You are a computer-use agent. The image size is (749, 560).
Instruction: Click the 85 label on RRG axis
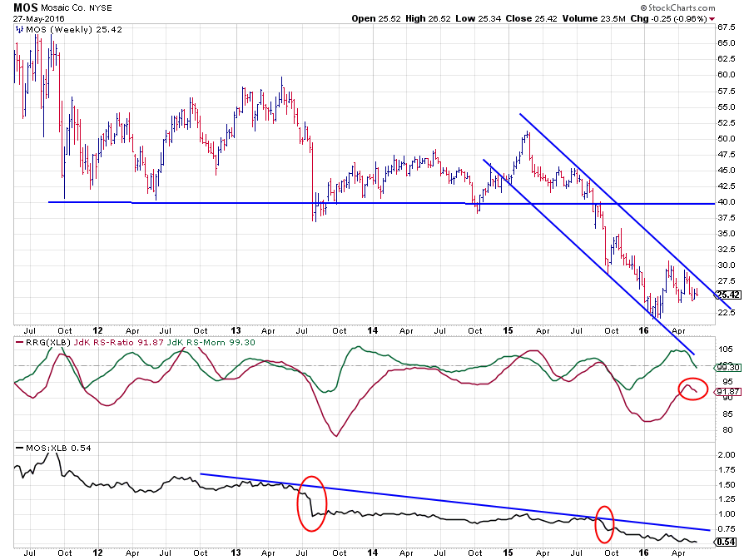(727, 414)
